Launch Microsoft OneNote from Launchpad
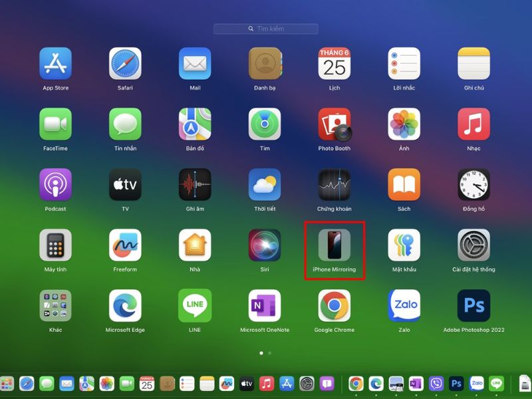Screen dimensions: 532x399 click(x=265, y=305)
